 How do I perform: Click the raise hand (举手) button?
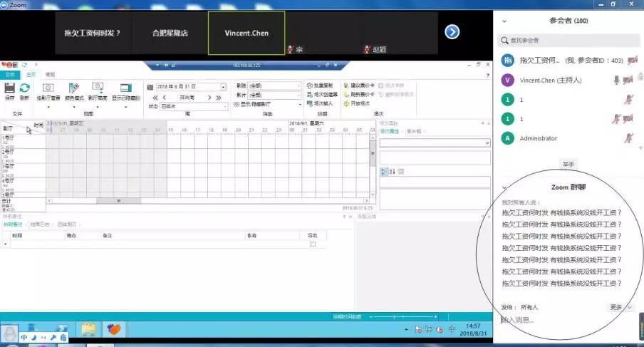568,164
